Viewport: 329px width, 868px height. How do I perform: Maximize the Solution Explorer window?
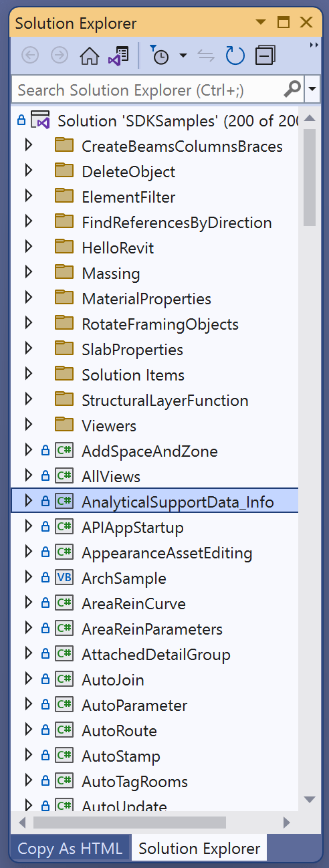coord(283,23)
